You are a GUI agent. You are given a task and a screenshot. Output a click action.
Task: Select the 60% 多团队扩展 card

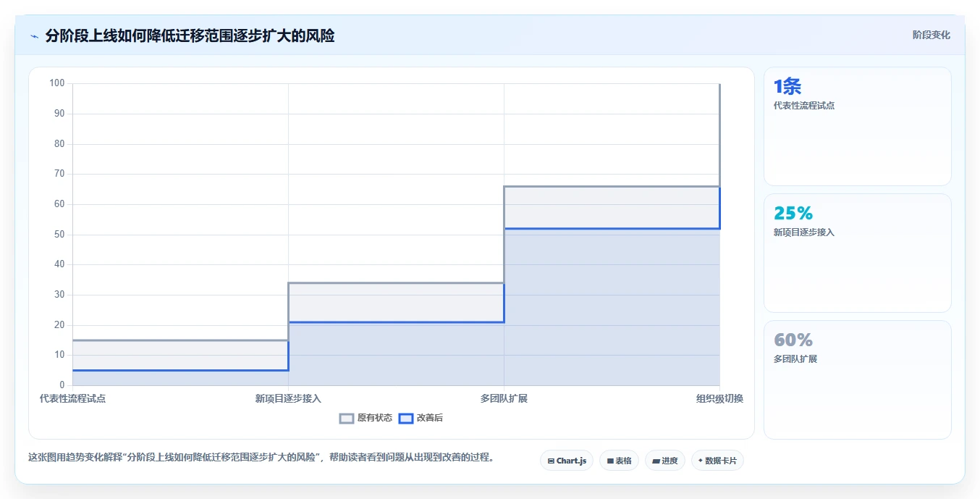click(x=857, y=380)
